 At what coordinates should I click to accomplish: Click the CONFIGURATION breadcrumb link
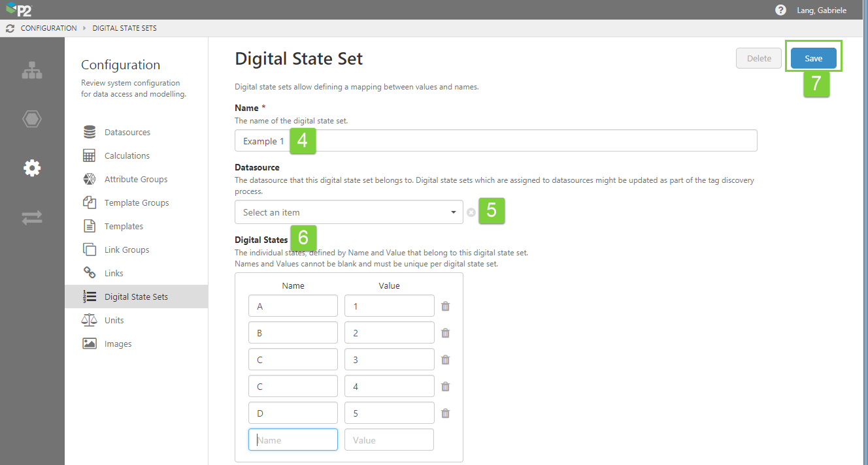click(48, 28)
